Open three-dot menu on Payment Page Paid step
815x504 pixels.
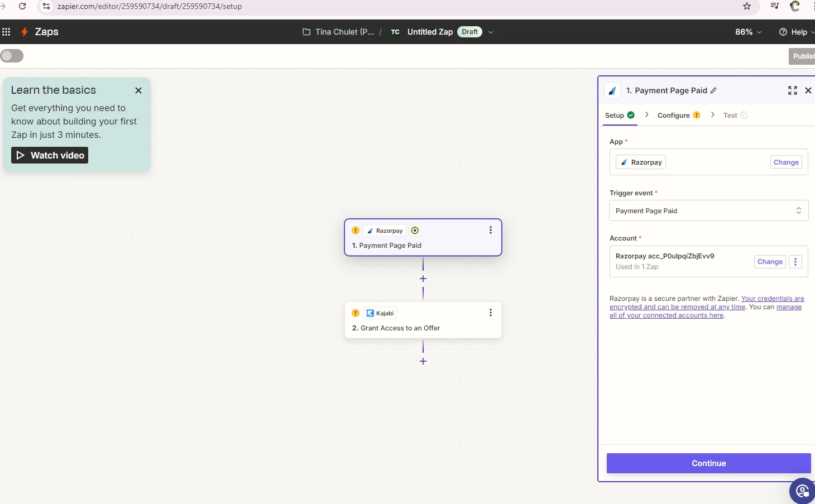tap(491, 230)
